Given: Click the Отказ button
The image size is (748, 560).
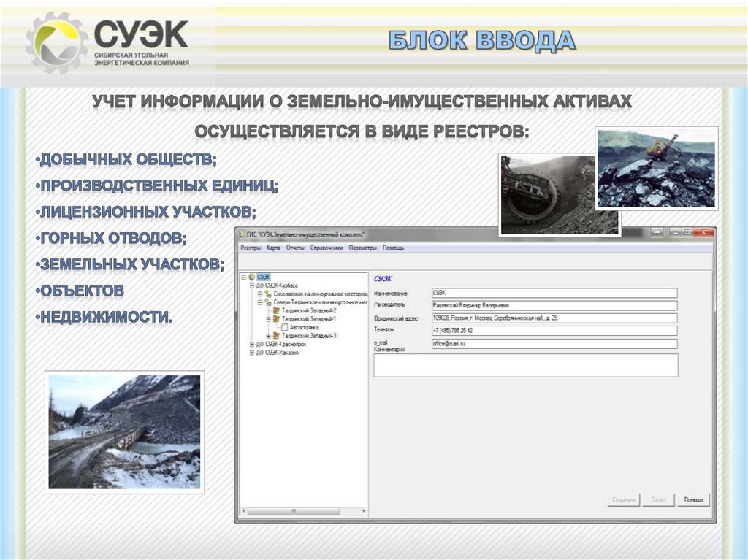Looking at the screenshot, I should [658, 500].
